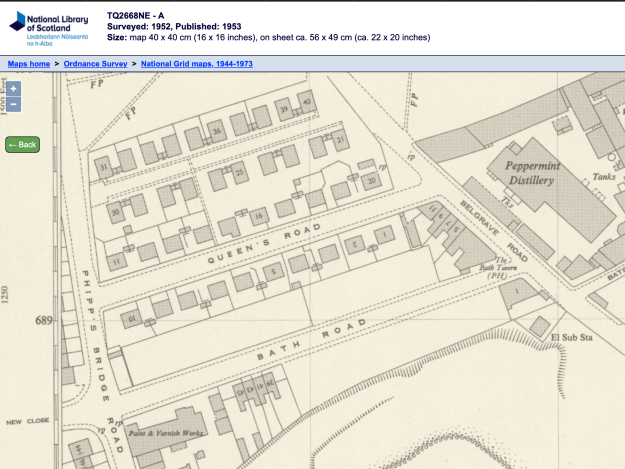Click the Bath Road label on map
625x469 pixels.
tap(311, 343)
